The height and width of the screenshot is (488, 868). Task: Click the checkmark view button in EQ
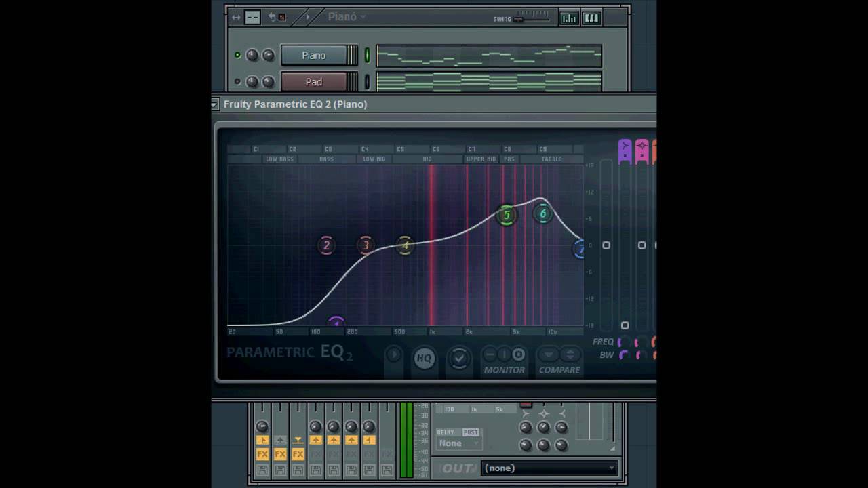[x=459, y=358]
